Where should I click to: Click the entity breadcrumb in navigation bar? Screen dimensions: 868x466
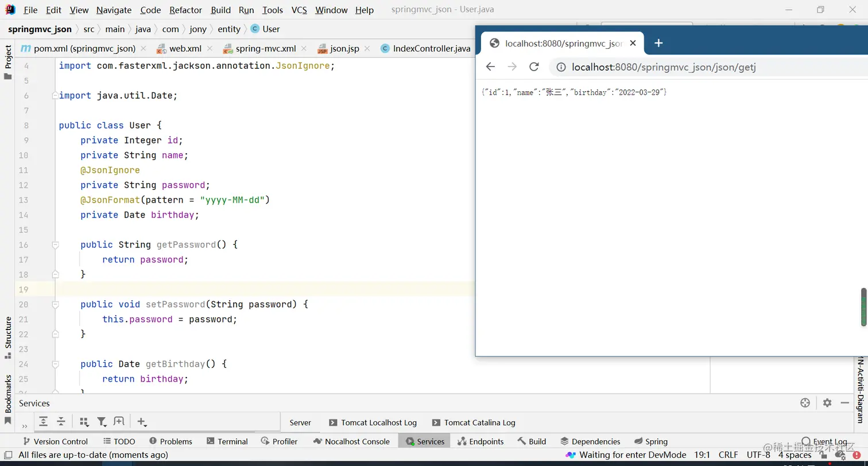tap(229, 29)
